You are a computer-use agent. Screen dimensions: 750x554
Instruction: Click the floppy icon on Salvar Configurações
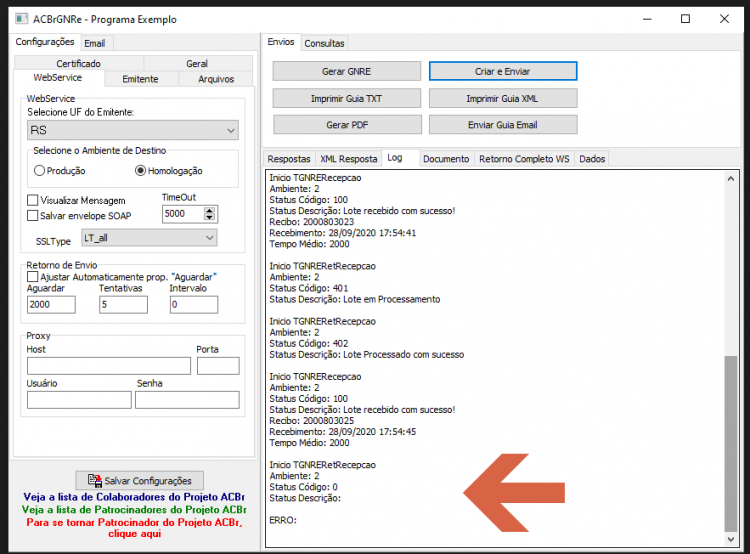[x=95, y=480]
